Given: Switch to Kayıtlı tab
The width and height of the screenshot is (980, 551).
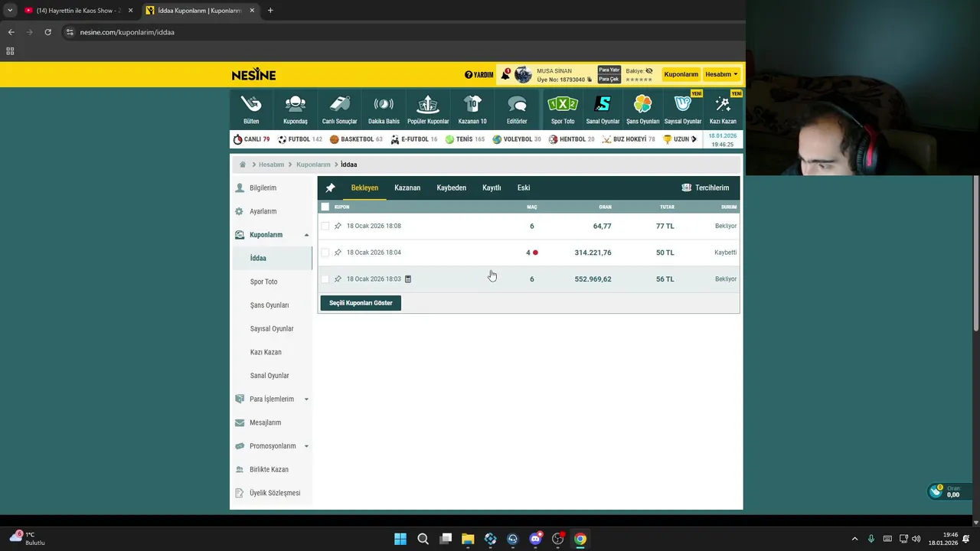Looking at the screenshot, I should pos(492,187).
